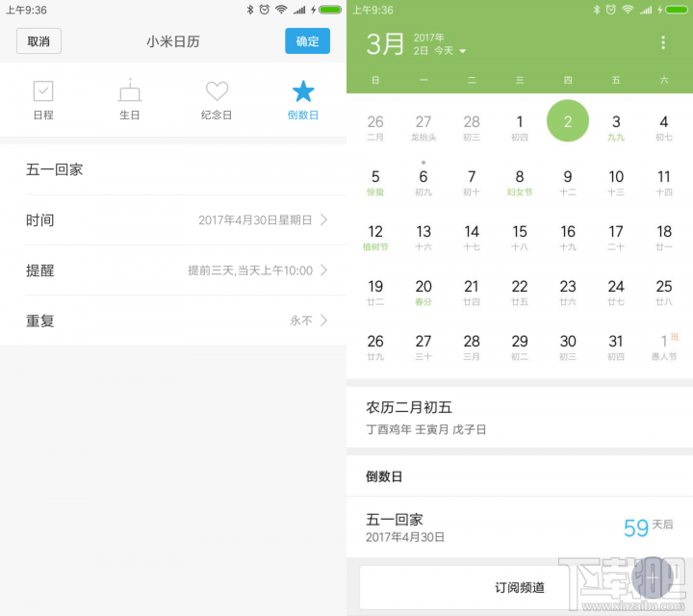
Task: Select March 5 惊蛰
Action: click(x=375, y=182)
